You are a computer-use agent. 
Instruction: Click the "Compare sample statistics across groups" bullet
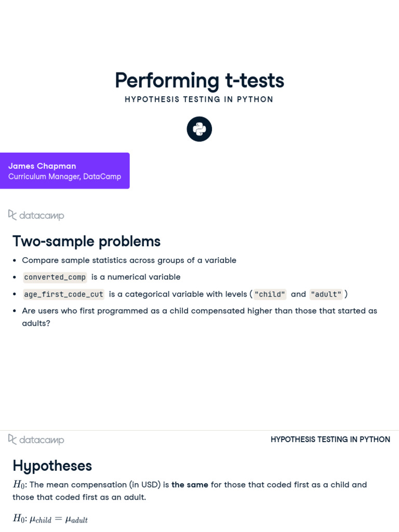(129, 260)
